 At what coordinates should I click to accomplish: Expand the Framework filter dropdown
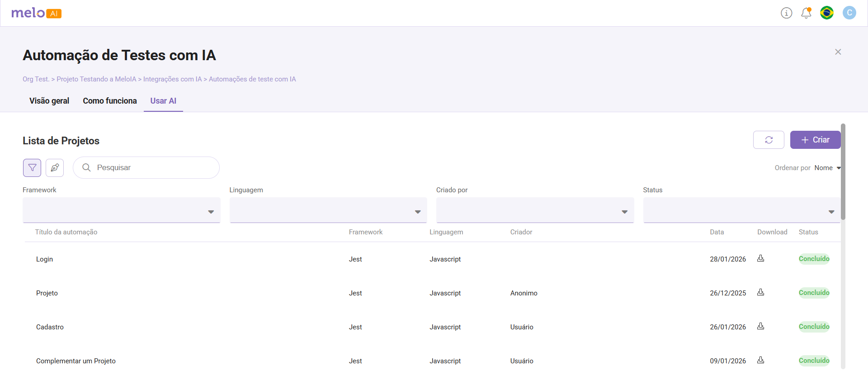[x=121, y=211]
